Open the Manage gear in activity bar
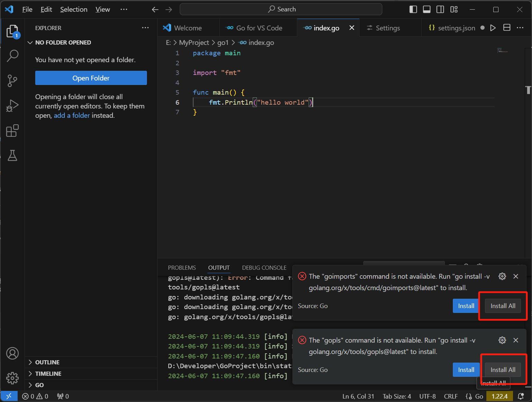The image size is (532, 402). (12, 378)
